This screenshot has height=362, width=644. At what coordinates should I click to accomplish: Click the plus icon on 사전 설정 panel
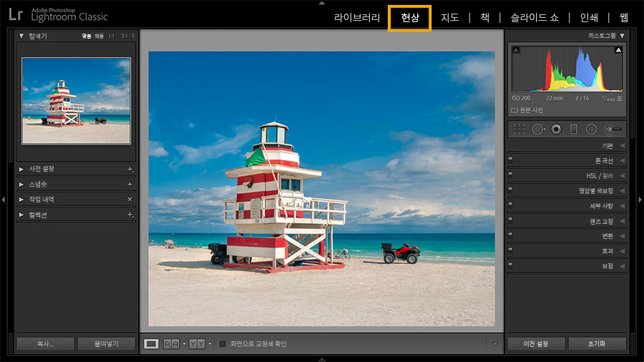(130, 169)
